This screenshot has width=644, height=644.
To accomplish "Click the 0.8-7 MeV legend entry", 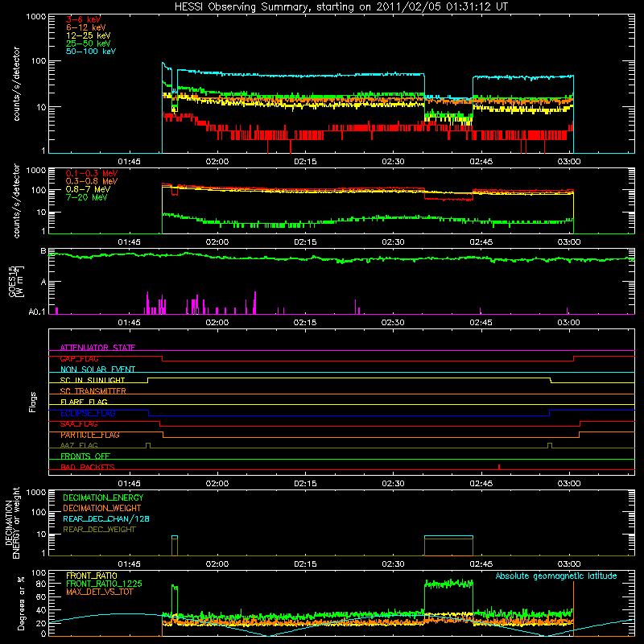I will click(x=88, y=189).
